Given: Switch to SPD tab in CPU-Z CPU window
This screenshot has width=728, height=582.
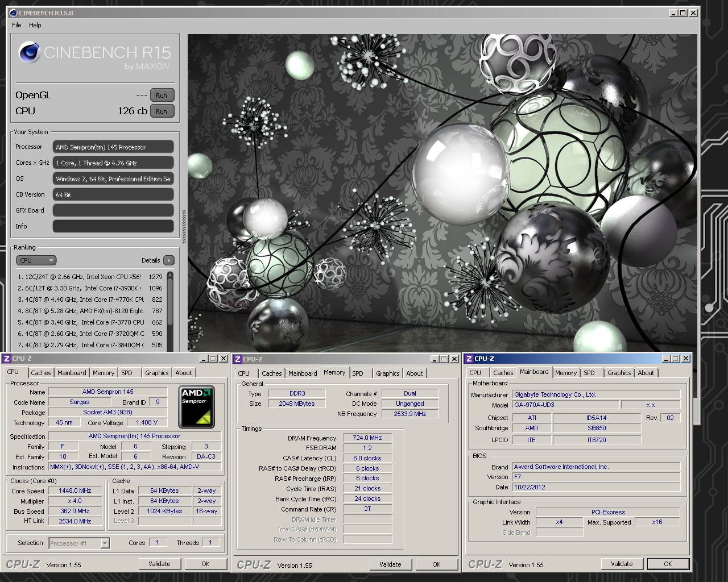Looking at the screenshot, I should tap(127, 373).
